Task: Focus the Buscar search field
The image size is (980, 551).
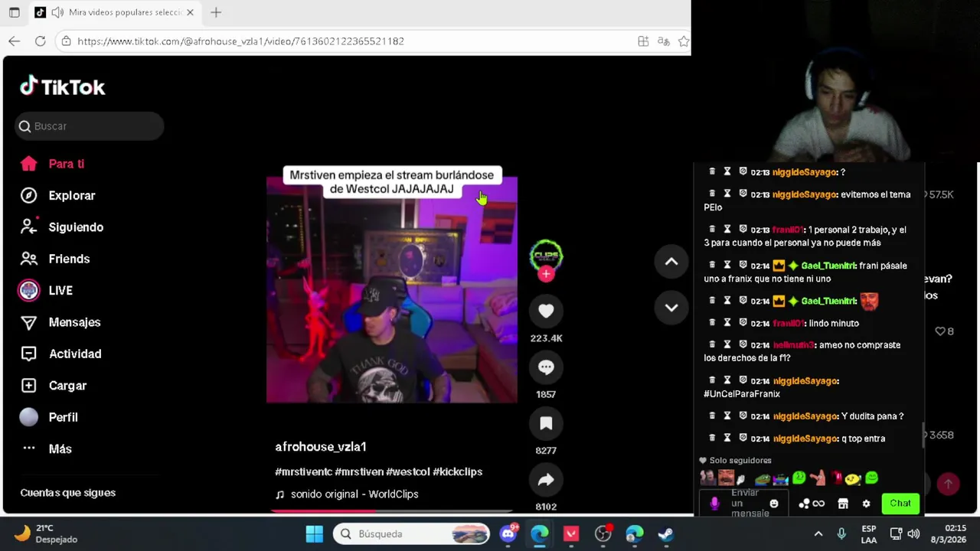Action: coord(90,126)
